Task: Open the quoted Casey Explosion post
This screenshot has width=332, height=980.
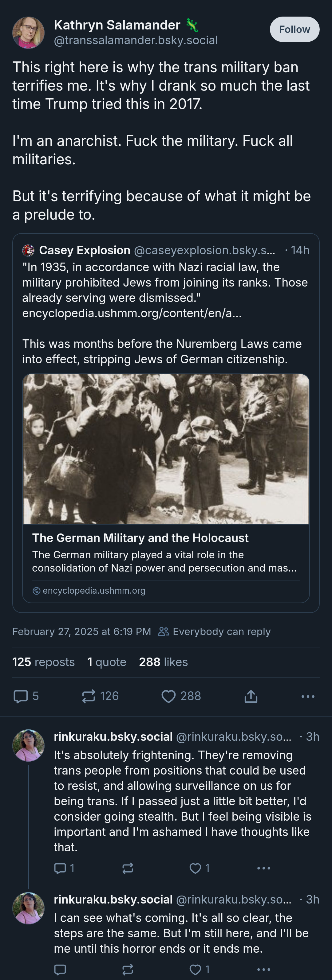Action: pyautogui.click(x=166, y=304)
